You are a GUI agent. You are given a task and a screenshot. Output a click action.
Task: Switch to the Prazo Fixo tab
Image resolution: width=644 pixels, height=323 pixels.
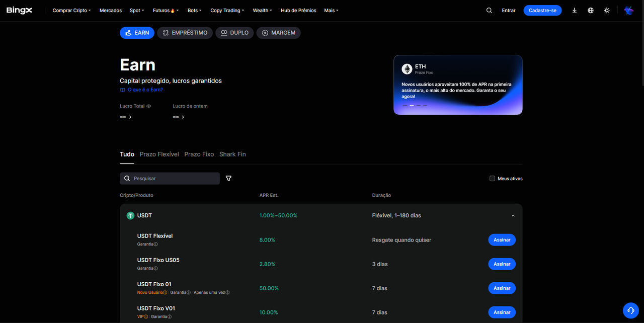[199, 154]
